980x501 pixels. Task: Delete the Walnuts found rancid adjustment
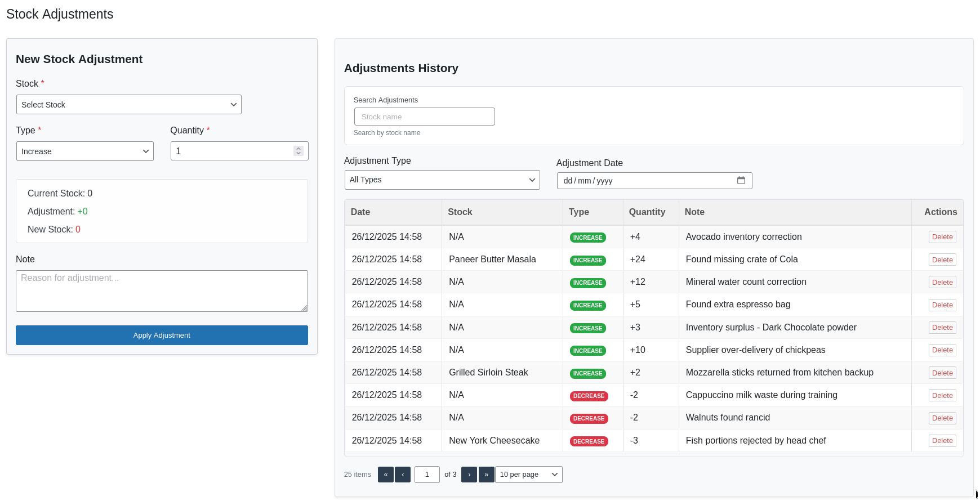(x=942, y=418)
